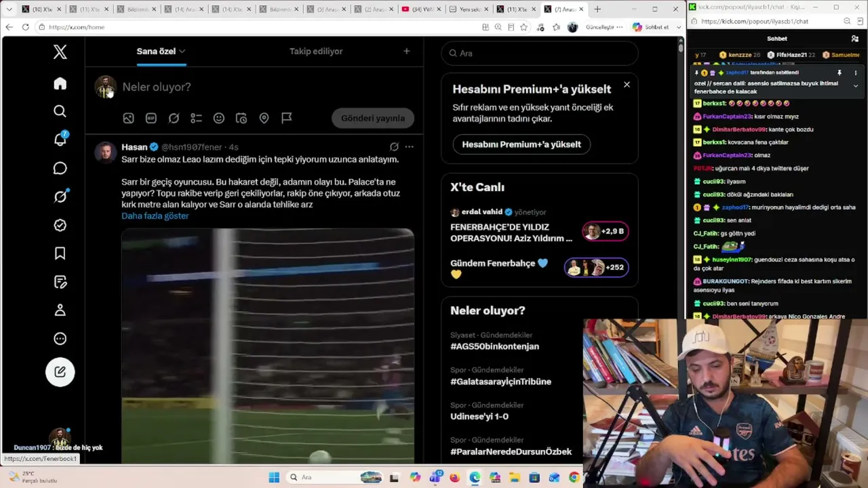Click Hesabını Premium+'a yükselt button
Image resolution: width=868 pixels, height=488 pixels.
tap(521, 144)
